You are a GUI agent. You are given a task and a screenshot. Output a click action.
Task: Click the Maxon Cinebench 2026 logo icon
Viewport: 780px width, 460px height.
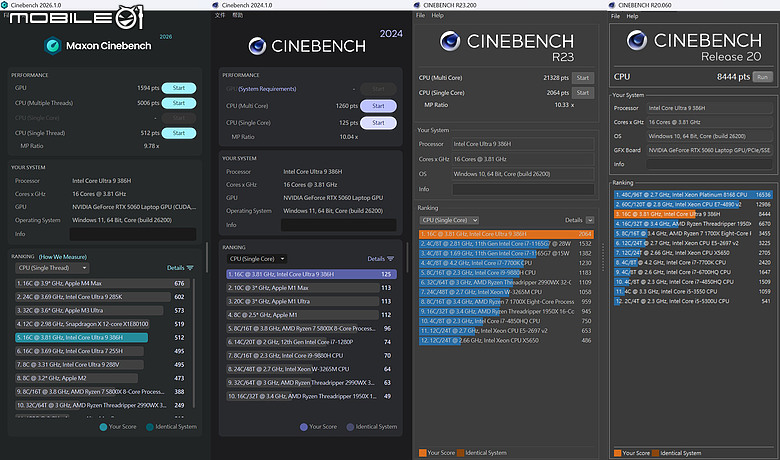[53, 46]
